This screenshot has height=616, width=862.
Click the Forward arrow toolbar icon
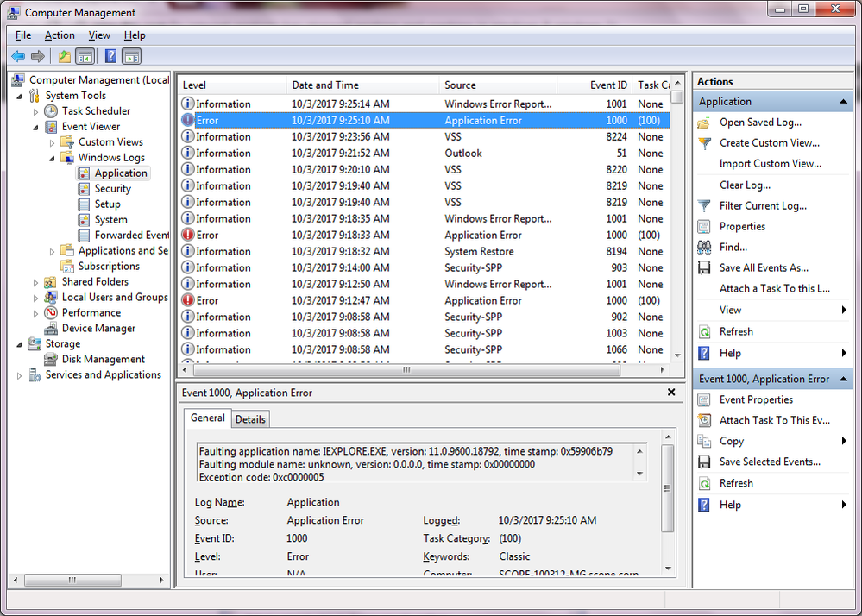pyautogui.click(x=38, y=56)
